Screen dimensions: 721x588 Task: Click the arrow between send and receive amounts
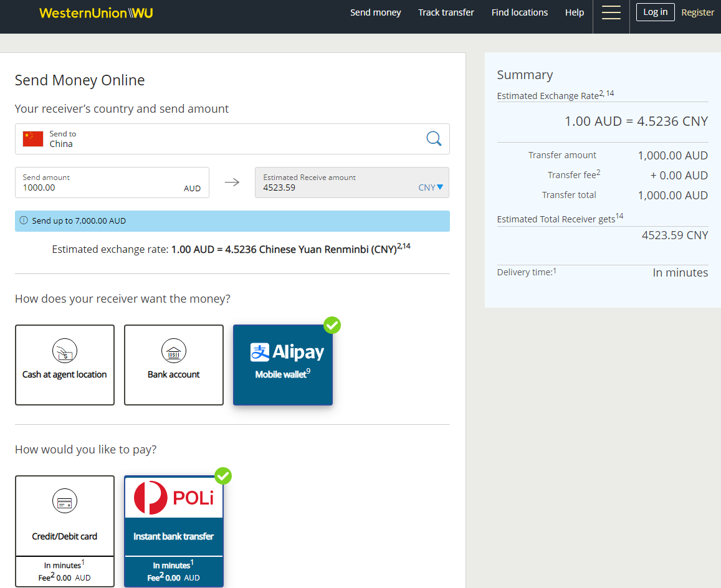click(x=232, y=183)
